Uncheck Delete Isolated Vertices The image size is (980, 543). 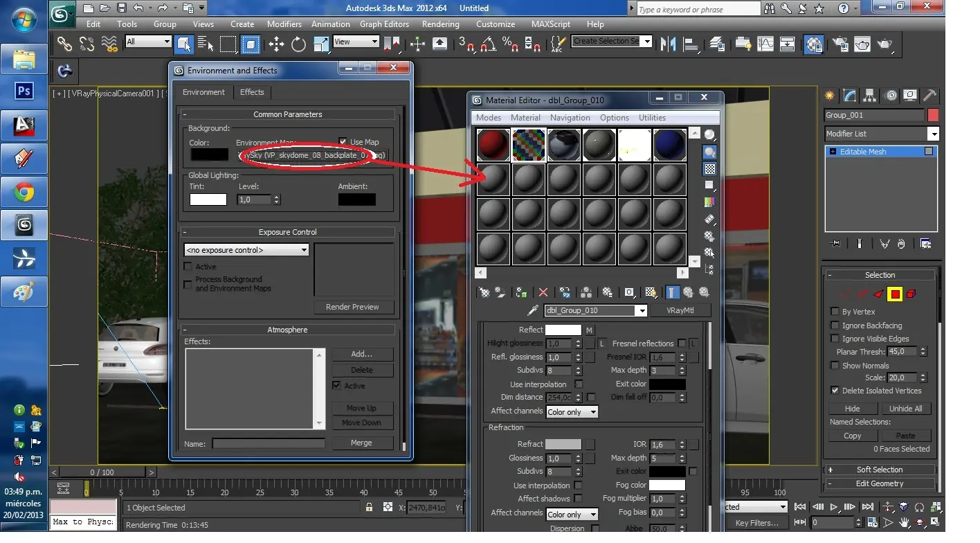(835, 390)
